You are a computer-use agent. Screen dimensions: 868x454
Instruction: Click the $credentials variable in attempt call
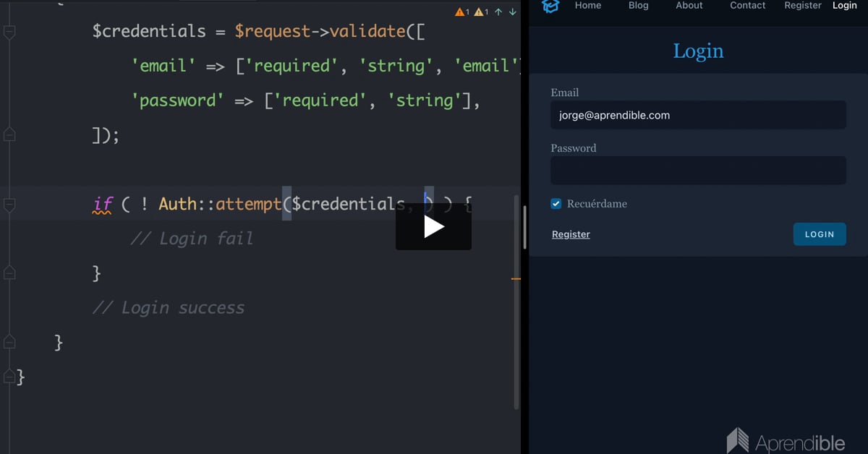tap(348, 205)
